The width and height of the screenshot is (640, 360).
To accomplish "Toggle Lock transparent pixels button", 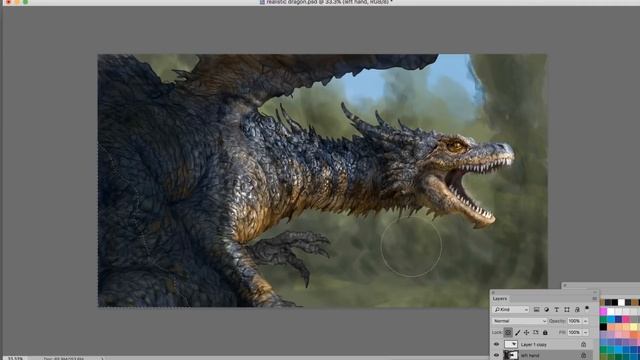I will pos(508,332).
